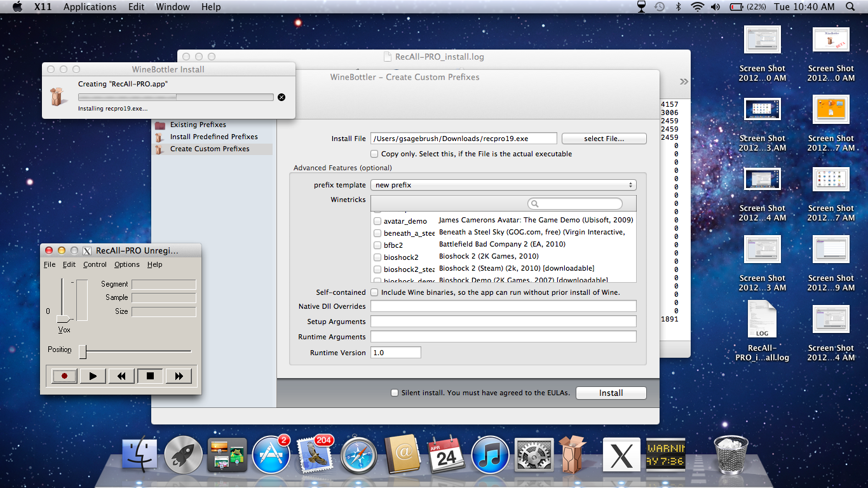Open Address Book in the dock
Screen dimensions: 868x488
[x=403, y=455]
